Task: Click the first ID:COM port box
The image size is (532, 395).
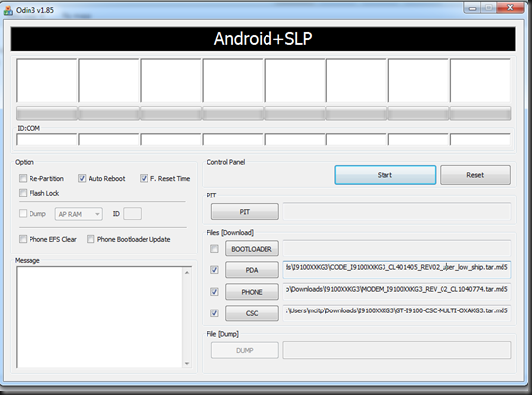Action: click(46, 140)
